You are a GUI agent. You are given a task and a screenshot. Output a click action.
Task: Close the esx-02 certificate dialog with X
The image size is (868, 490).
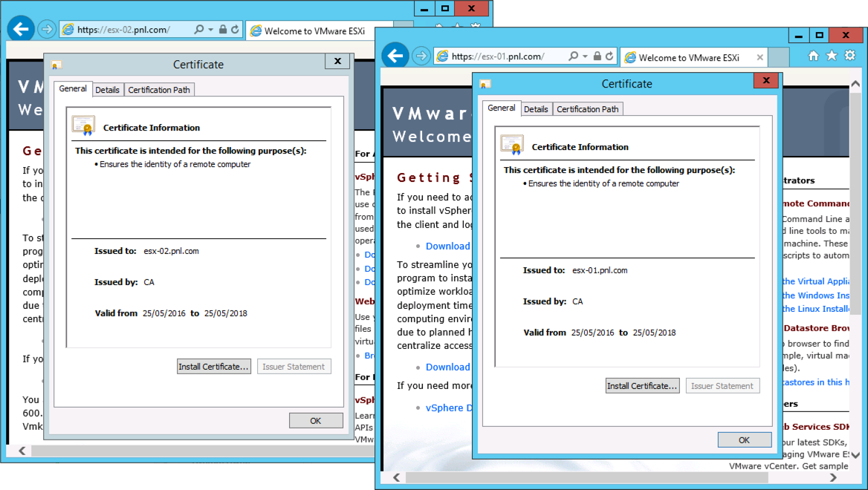pos(337,62)
